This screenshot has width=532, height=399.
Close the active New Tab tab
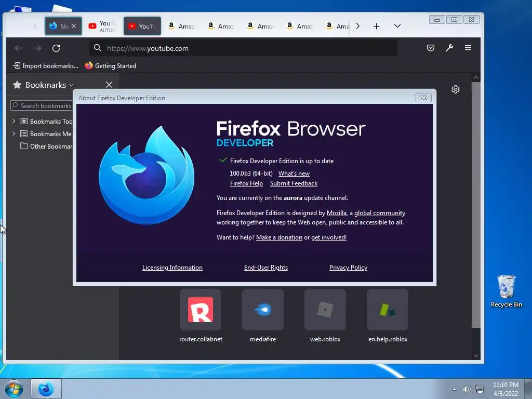[74, 26]
